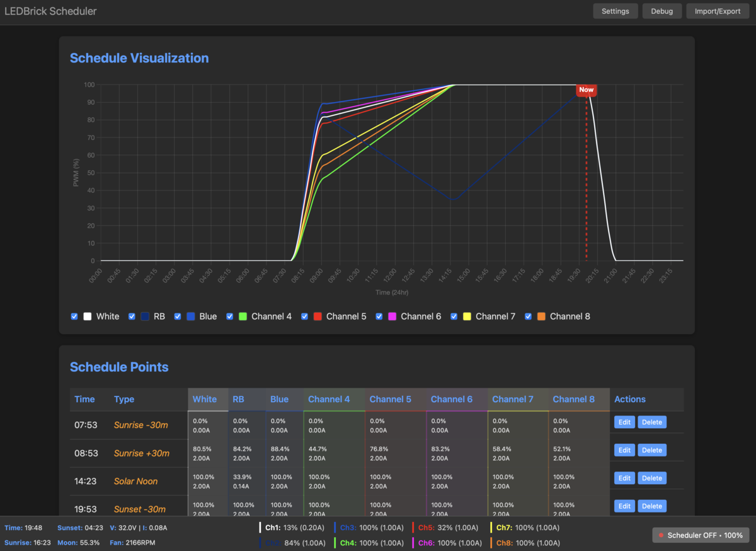Click the Import/Export button
Image resolution: width=756 pixels, height=551 pixels.
718,11
